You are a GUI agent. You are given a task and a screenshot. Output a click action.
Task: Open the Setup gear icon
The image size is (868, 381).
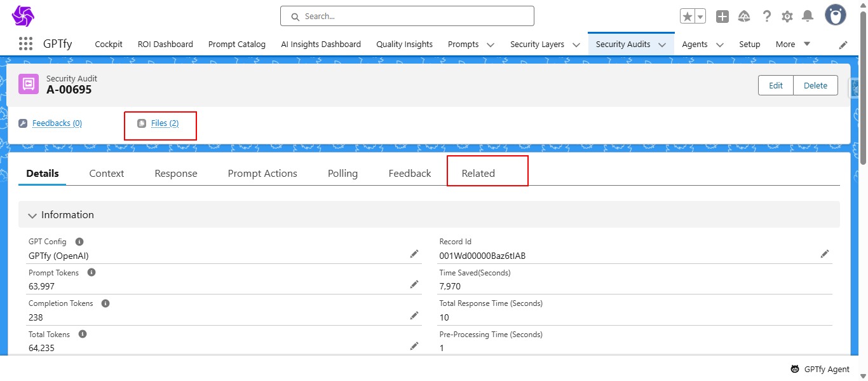(787, 17)
